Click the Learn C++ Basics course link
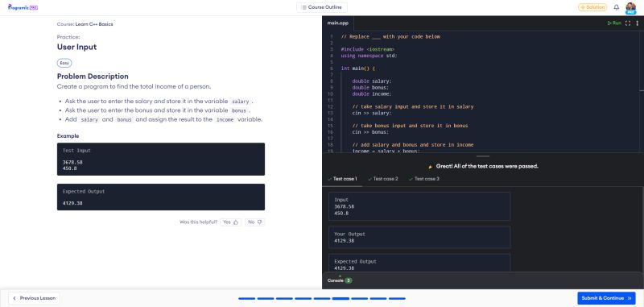This screenshot has width=644, height=307. pyautogui.click(x=94, y=24)
